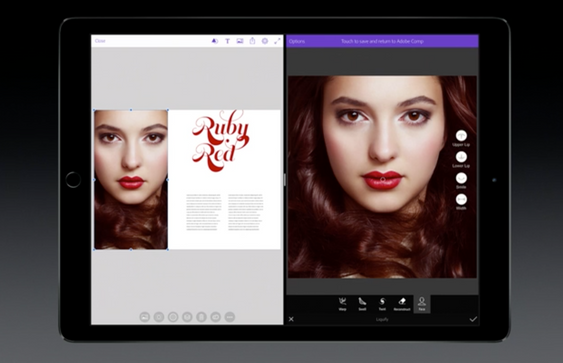Screen dimensions: 563x363
Task: Cancel Liquify with the X icon
Action: tap(291, 319)
